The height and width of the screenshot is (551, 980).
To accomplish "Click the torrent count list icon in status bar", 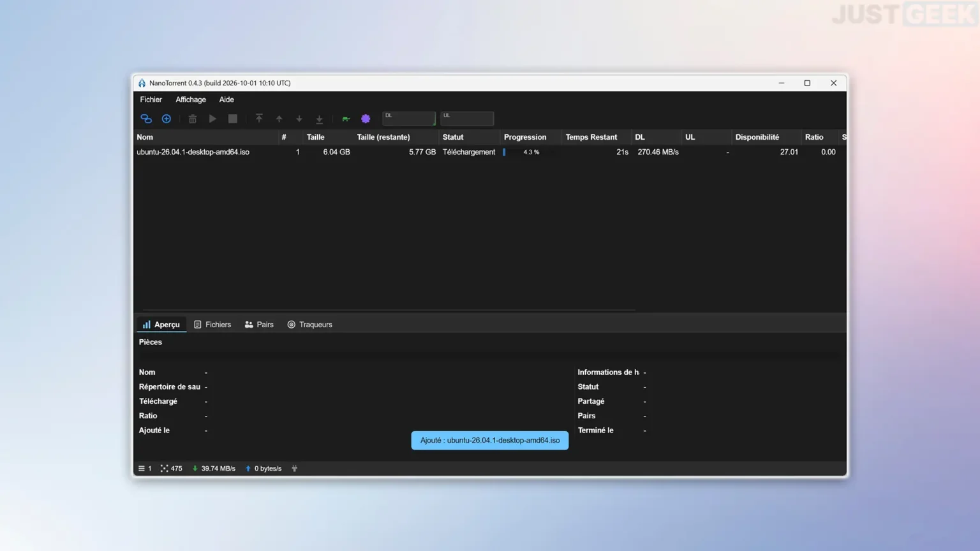I will [142, 469].
